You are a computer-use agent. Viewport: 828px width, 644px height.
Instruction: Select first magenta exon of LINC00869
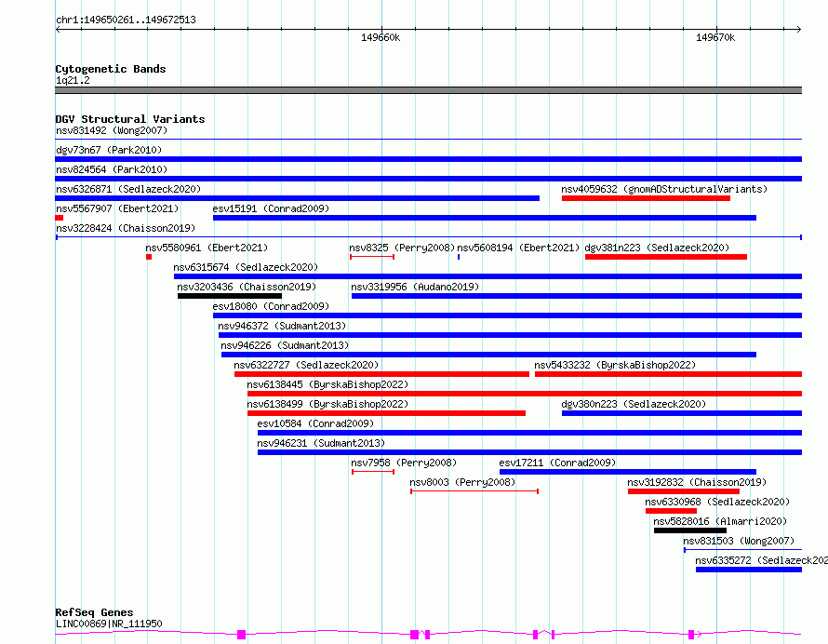[x=241, y=635]
